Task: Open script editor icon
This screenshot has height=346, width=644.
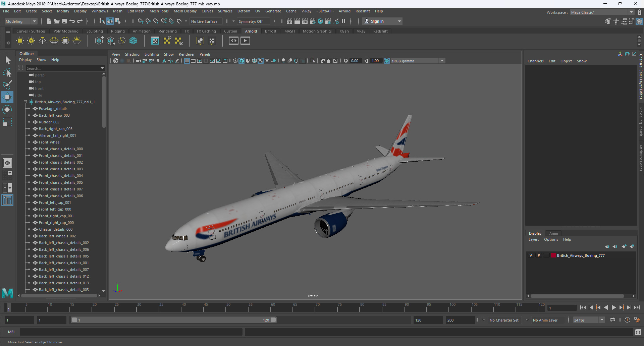Action: [638, 332]
